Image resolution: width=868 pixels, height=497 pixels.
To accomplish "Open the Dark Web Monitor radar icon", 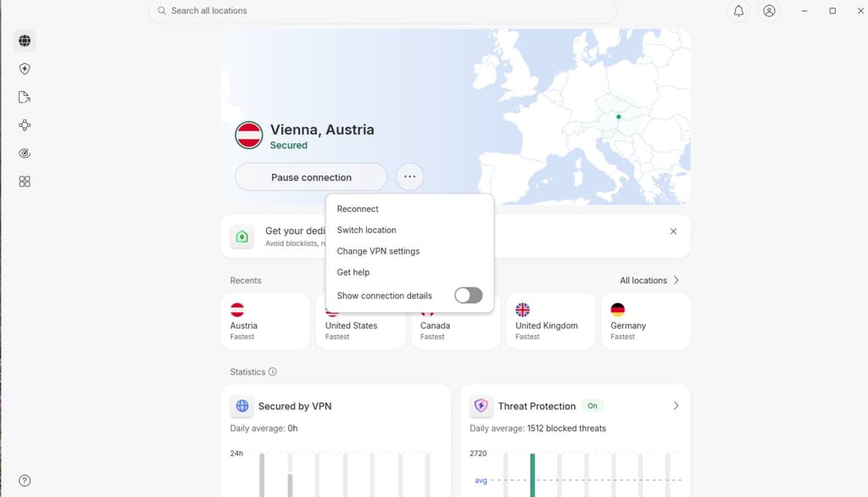I will tap(25, 154).
